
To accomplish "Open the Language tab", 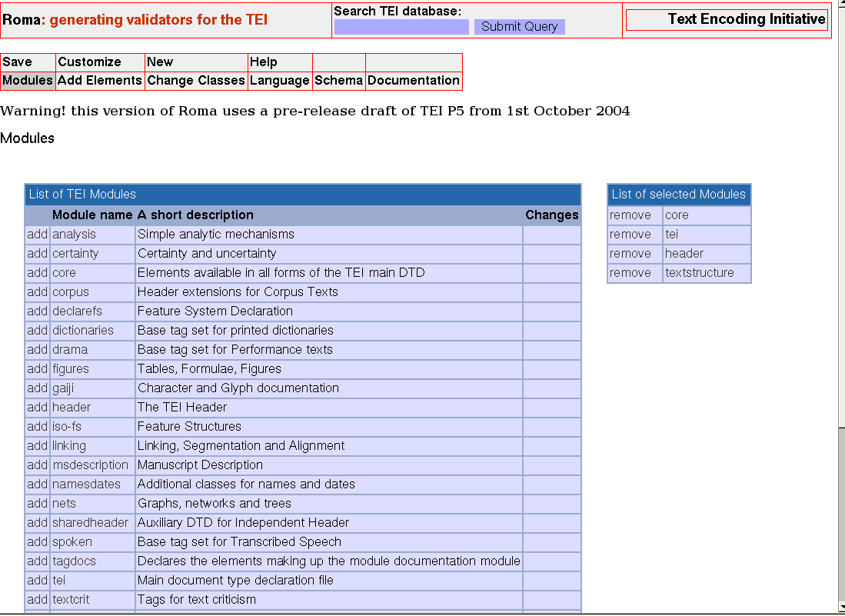I will point(280,81).
